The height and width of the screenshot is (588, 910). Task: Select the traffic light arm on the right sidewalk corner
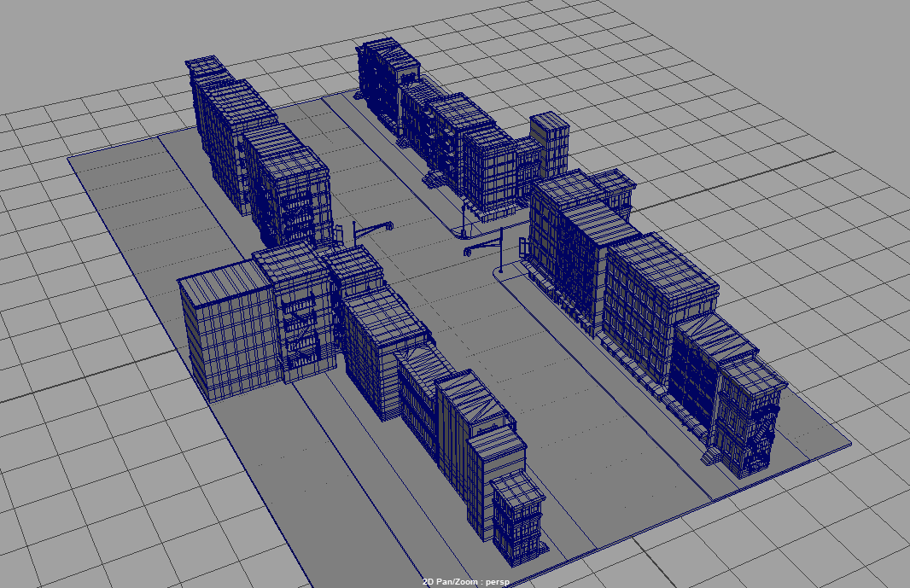pyautogui.click(x=482, y=248)
